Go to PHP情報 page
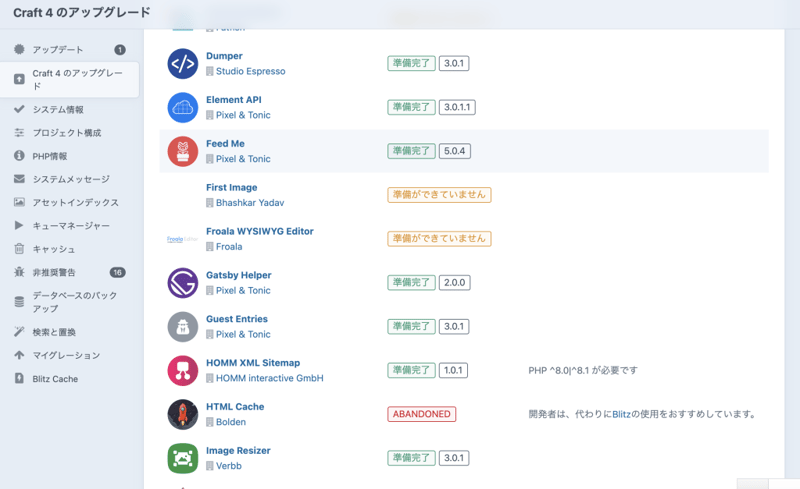 50,156
